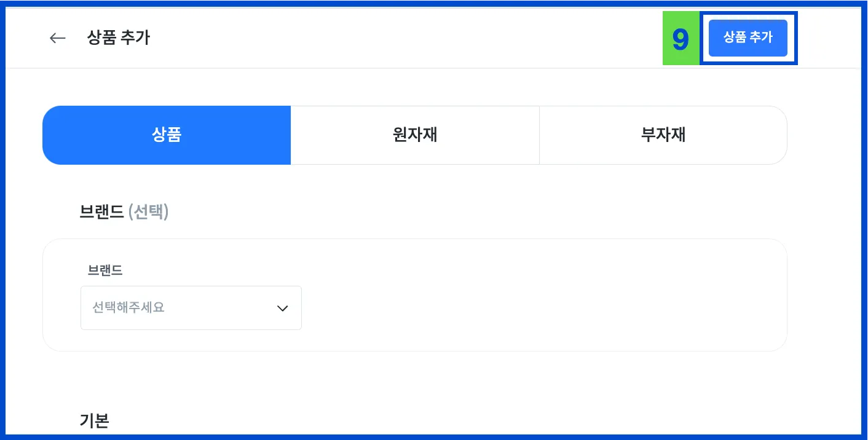Click the 상품 word in the page title

101,38
